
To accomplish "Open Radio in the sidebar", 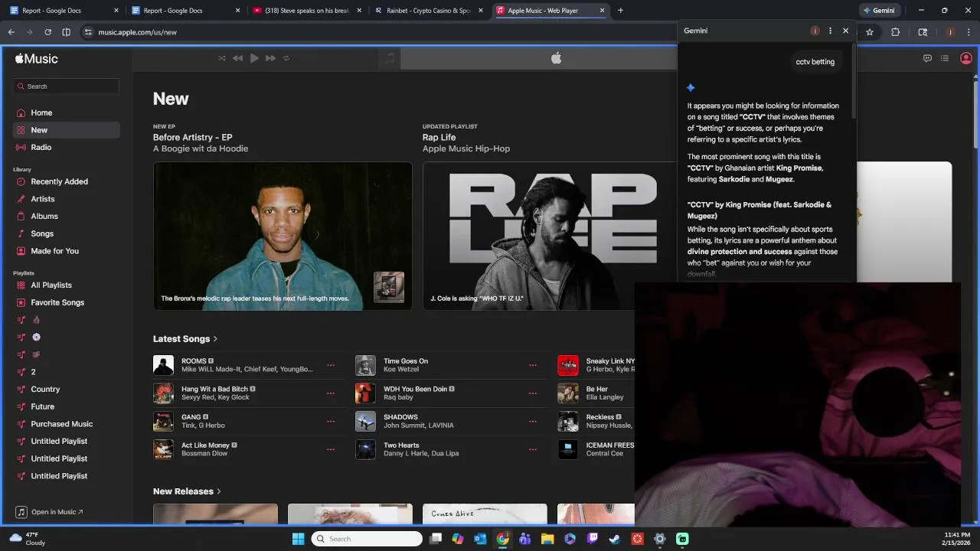I will (66, 147).
